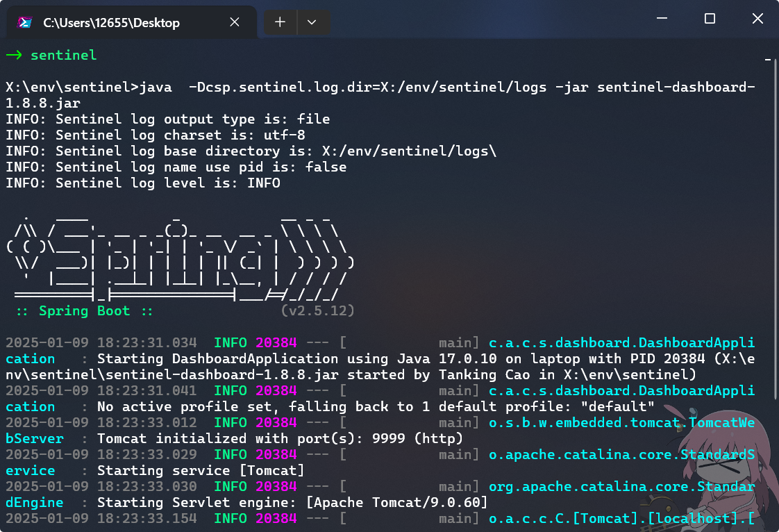
Task: Click 'Sentinel log level is: INFO' line
Action: (143, 183)
